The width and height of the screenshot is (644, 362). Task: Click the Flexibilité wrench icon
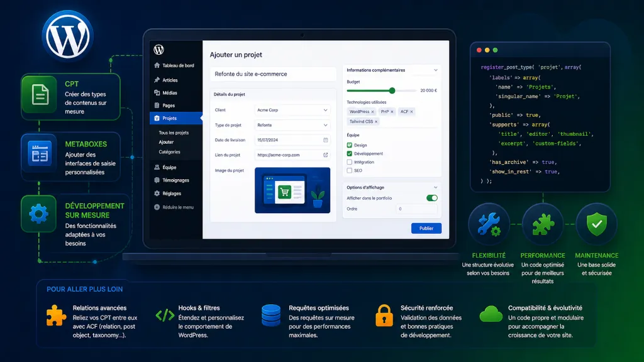pos(489,224)
